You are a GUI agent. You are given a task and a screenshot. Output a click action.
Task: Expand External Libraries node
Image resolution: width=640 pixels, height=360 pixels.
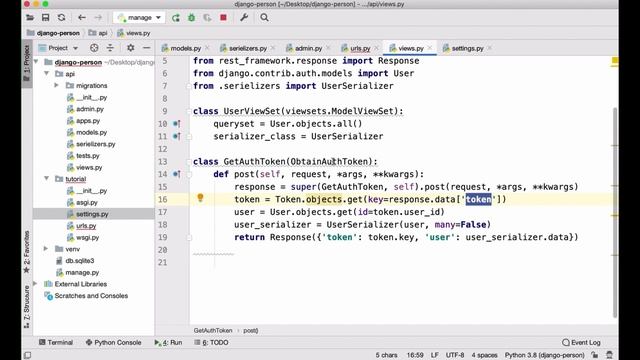(x=36, y=284)
